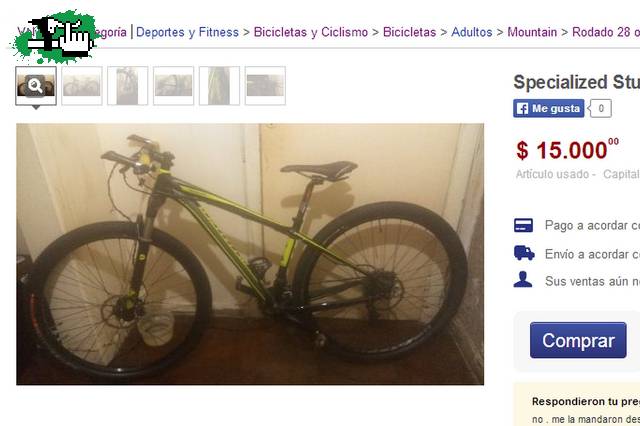The width and height of the screenshot is (640, 426).
Task: Open the Deportes y Fitness category
Action: point(187,32)
